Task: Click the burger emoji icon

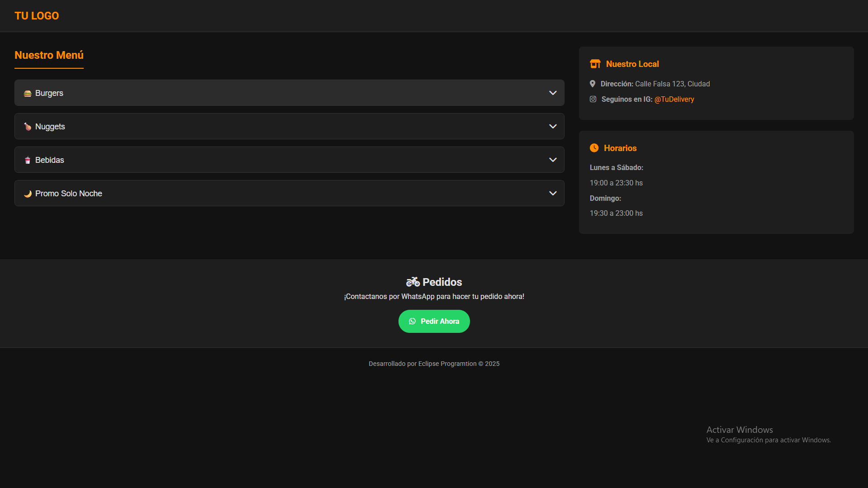Action: coord(28,94)
